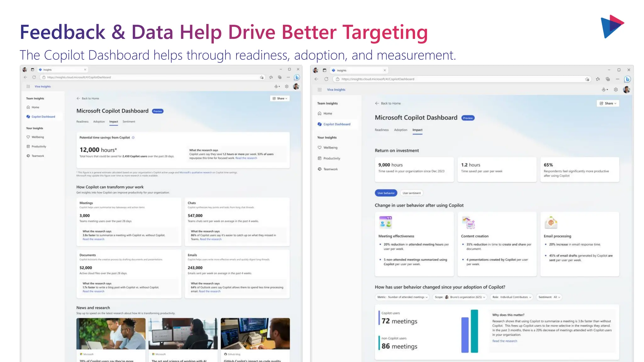The image size is (644, 362).
Task: Click Content creation card icon
Action: pos(469,222)
